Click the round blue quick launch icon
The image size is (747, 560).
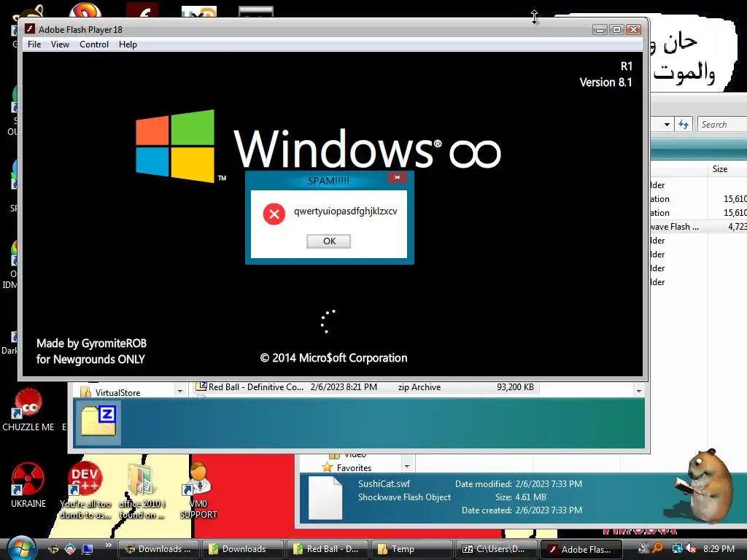70,549
